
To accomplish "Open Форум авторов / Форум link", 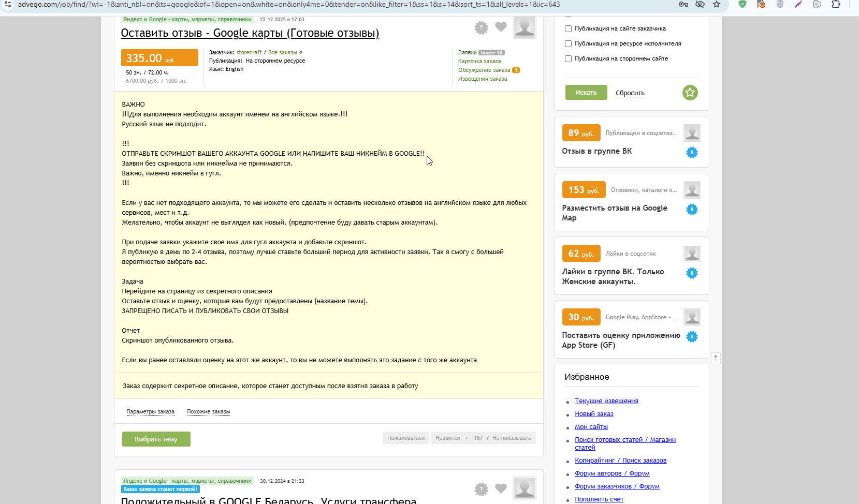I will (612, 473).
